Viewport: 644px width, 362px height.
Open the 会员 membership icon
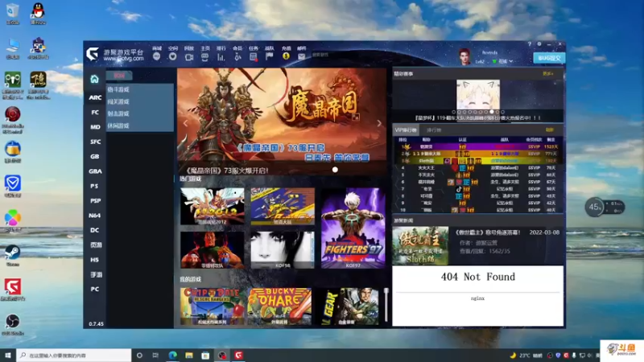[237, 56]
